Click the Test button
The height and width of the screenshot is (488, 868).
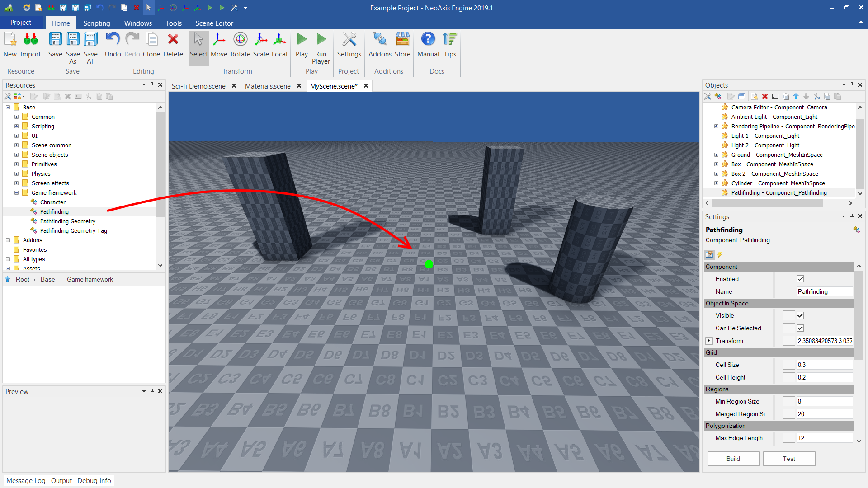coord(789,459)
